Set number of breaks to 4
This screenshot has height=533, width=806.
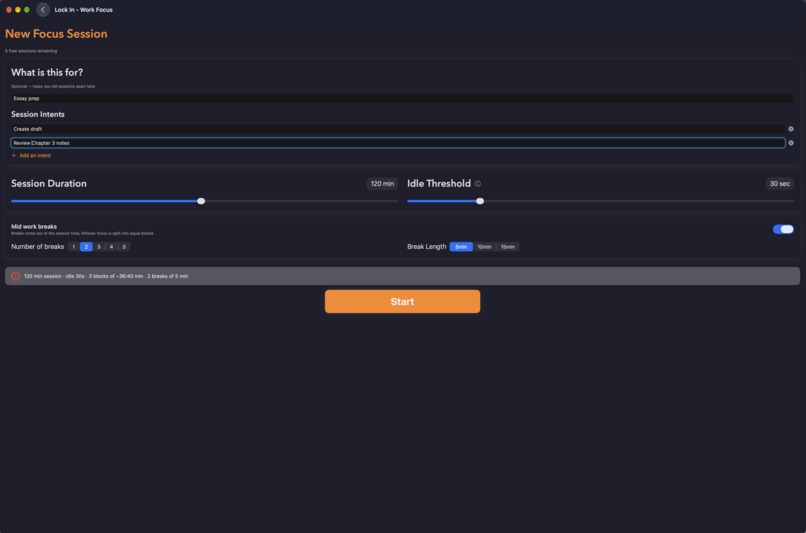111,247
